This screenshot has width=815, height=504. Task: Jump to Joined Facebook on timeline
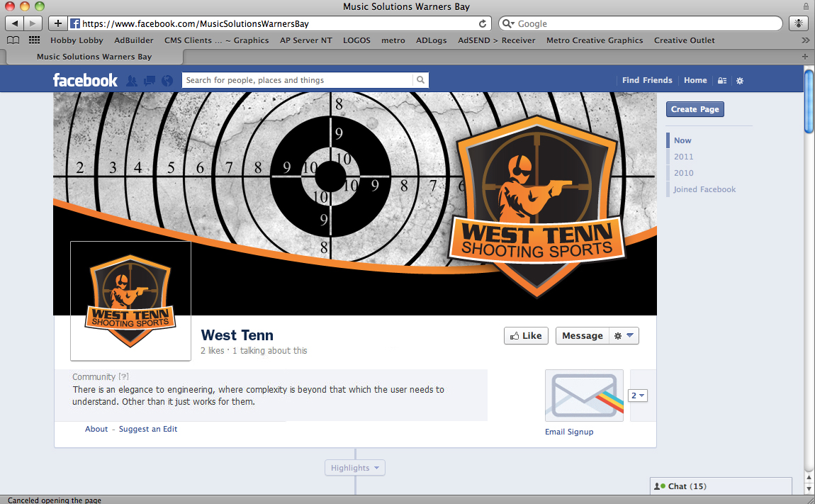pyautogui.click(x=704, y=189)
